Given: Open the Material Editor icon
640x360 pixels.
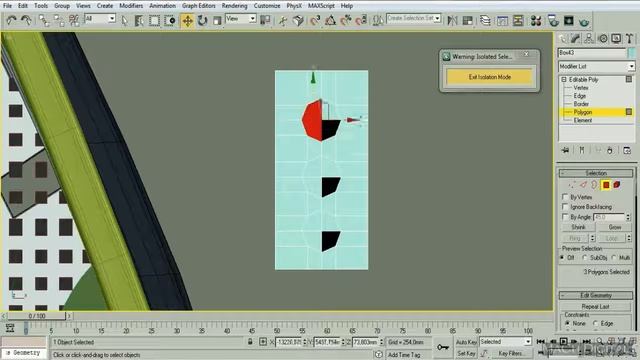Looking at the screenshot, I should coord(536,20).
